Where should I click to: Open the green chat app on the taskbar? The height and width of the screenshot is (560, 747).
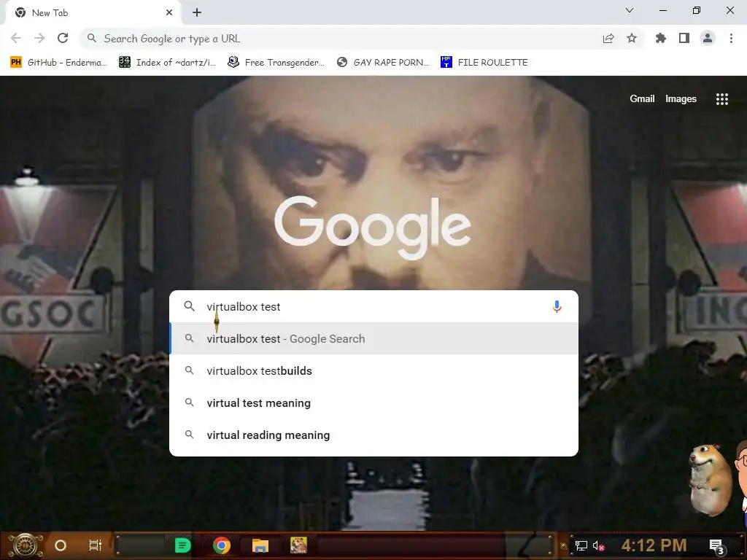click(182, 545)
